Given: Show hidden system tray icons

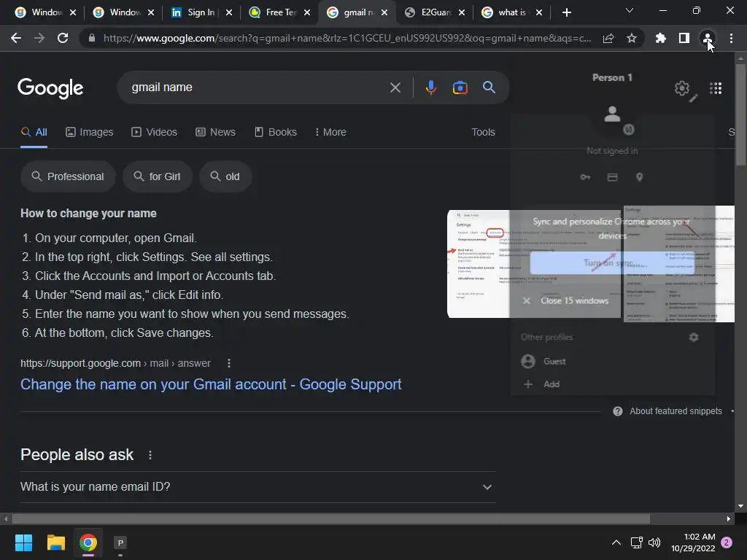Looking at the screenshot, I should (x=616, y=542).
